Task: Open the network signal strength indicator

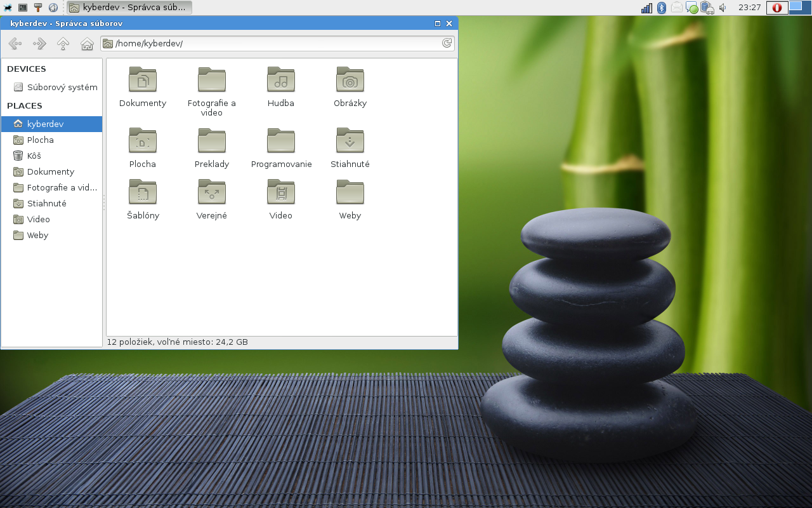Action: 646,8
